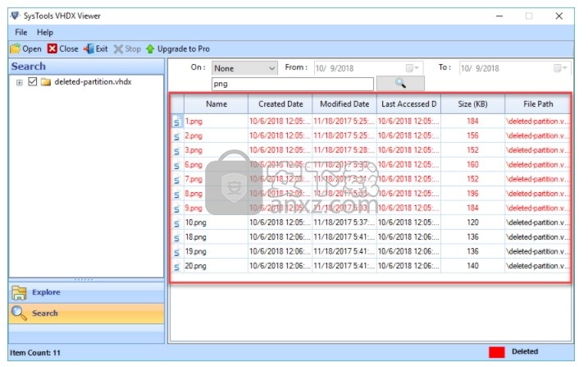Click the red Deleted legend swatch
Image resolution: width=588 pixels, height=367 pixels.
(496, 352)
